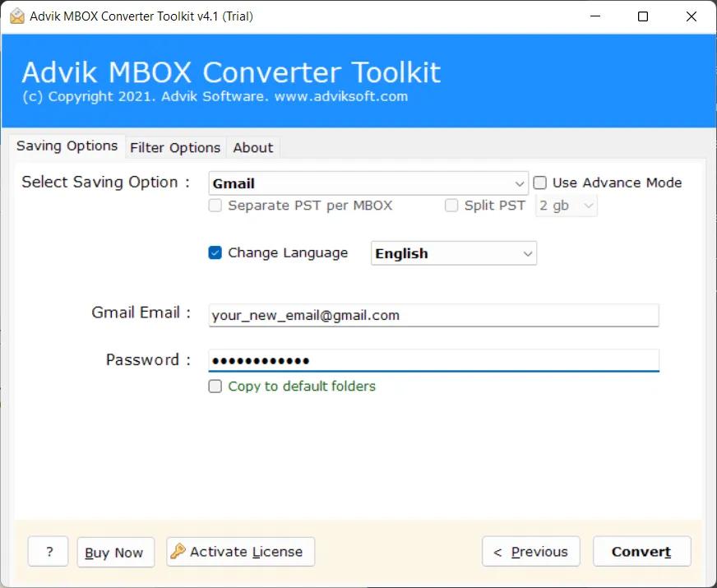Click the Buy Now button
This screenshot has width=717, height=588.
click(x=115, y=552)
